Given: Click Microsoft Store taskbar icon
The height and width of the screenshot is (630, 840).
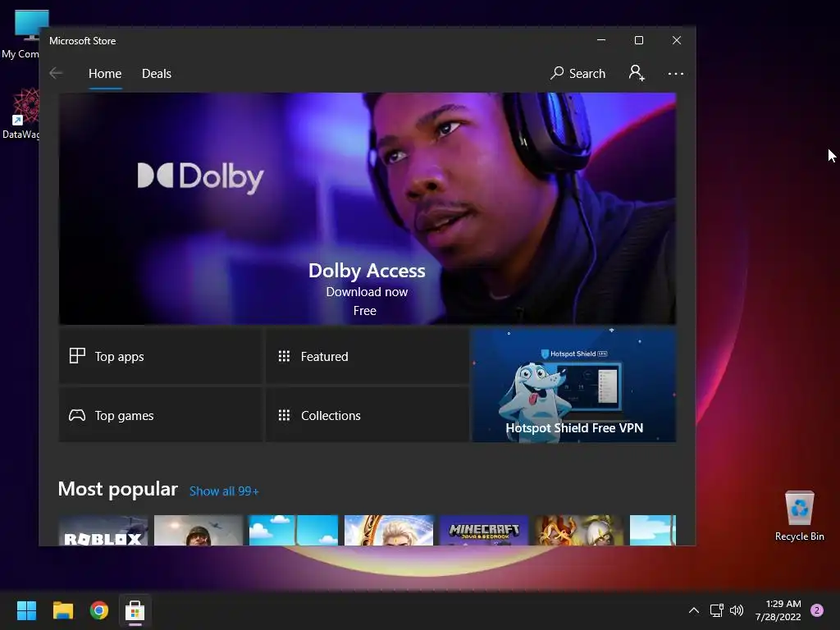Looking at the screenshot, I should 135,610.
